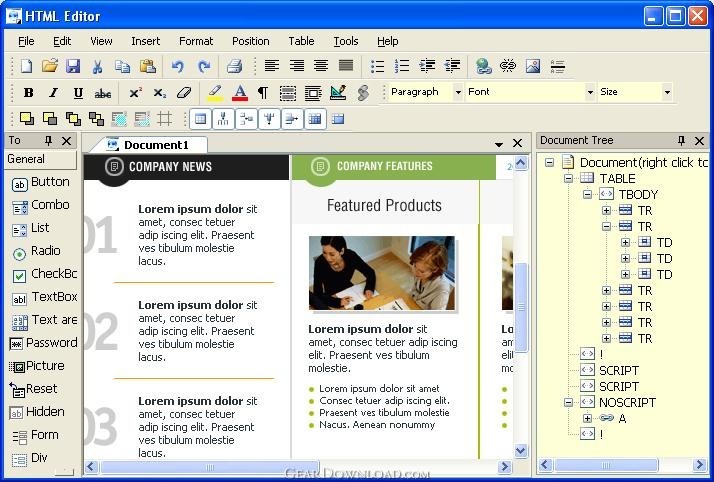Click the document's vertical scrollbar thumb
This screenshot has width=714, height=482.
pyautogui.click(x=520, y=305)
